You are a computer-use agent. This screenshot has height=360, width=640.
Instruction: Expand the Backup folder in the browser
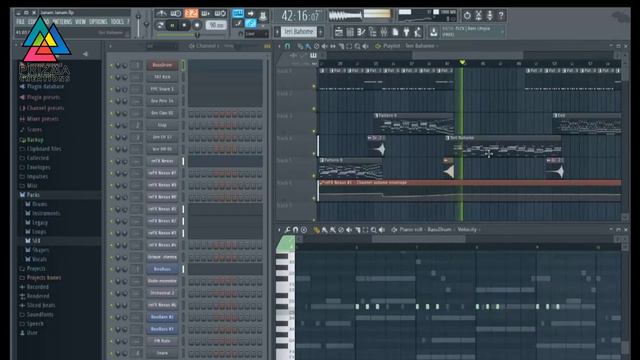34,140
